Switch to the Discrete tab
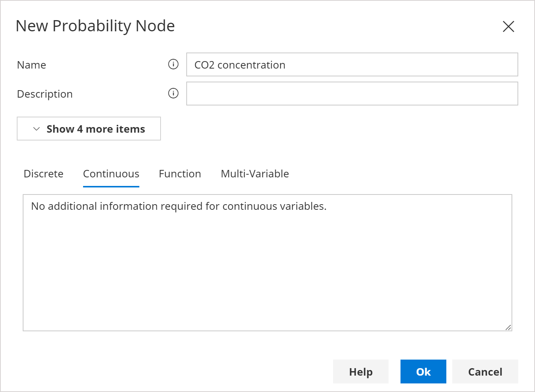The image size is (535, 392). click(x=43, y=174)
